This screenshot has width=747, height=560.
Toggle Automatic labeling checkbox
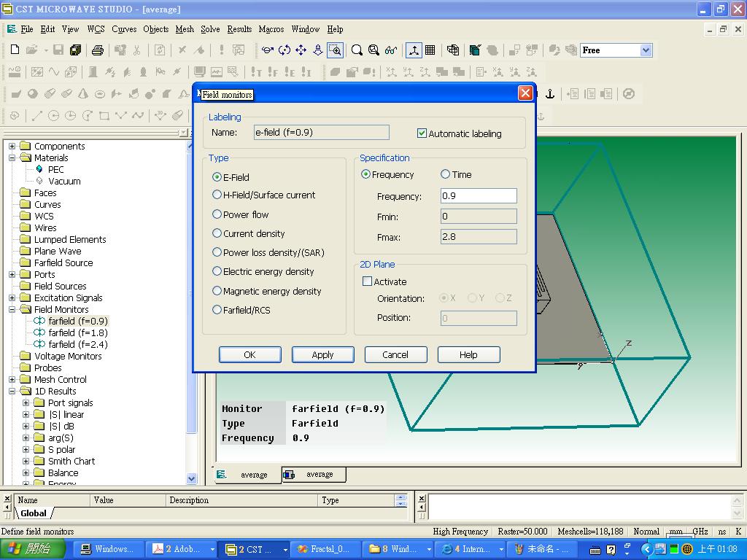(x=422, y=133)
